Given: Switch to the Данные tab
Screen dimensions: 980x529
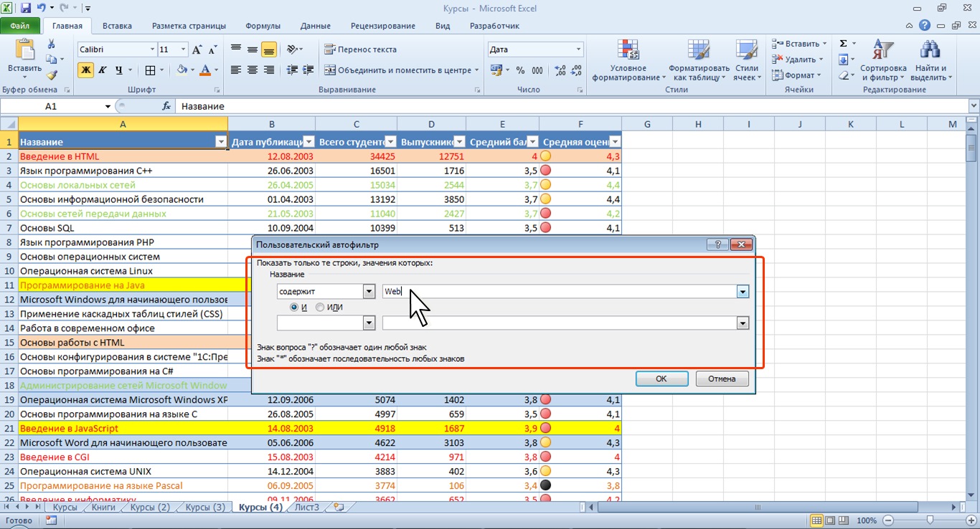Looking at the screenshot, I should 316,26.
